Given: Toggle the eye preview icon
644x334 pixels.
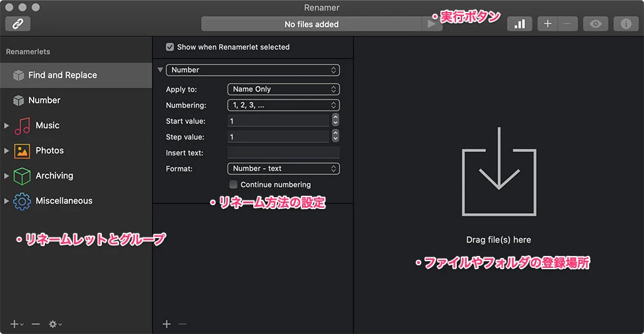Looking at the screenshot, I should point(596,24).
